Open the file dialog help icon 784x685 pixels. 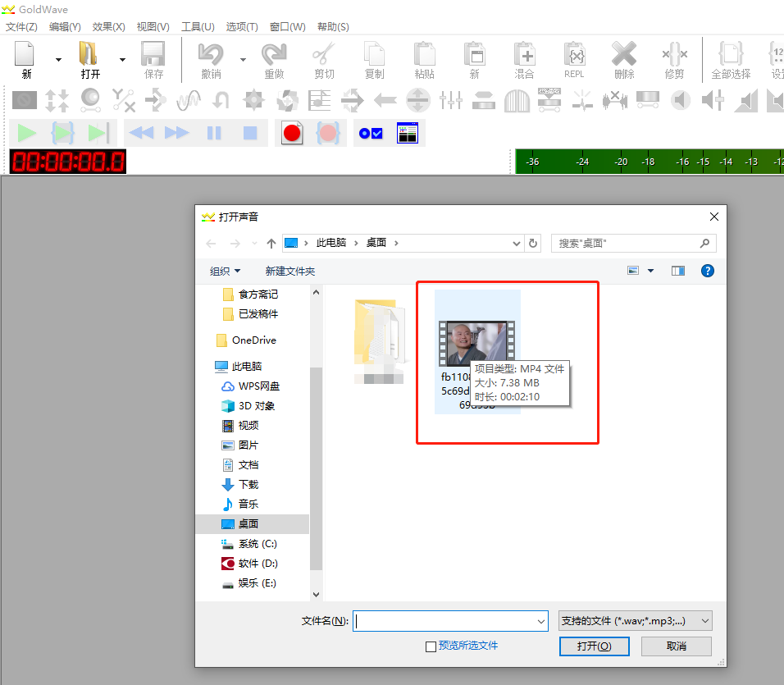pyautogui.click(x=707, y=271)
